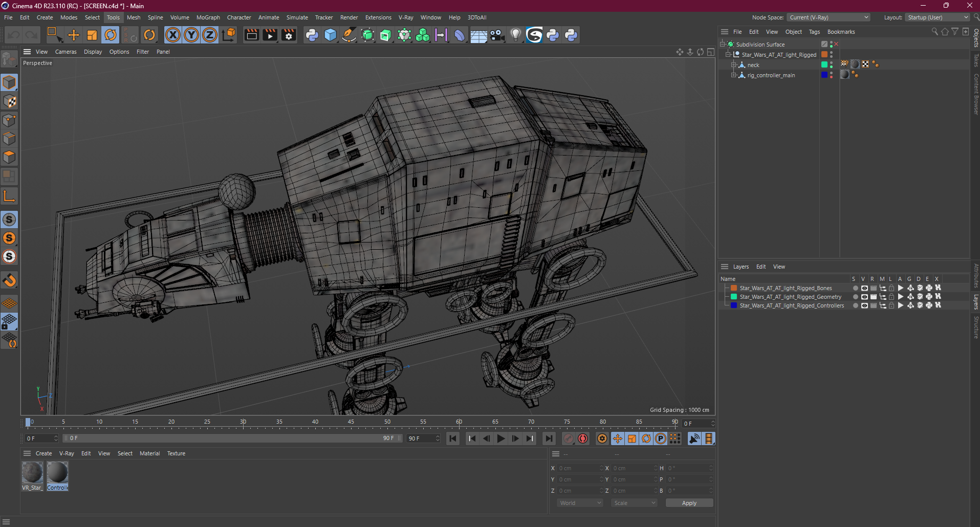Screen dimensions: 980x527
Task: Toggle visibility eye for Geometry layer
Action: tap(864, 297)
